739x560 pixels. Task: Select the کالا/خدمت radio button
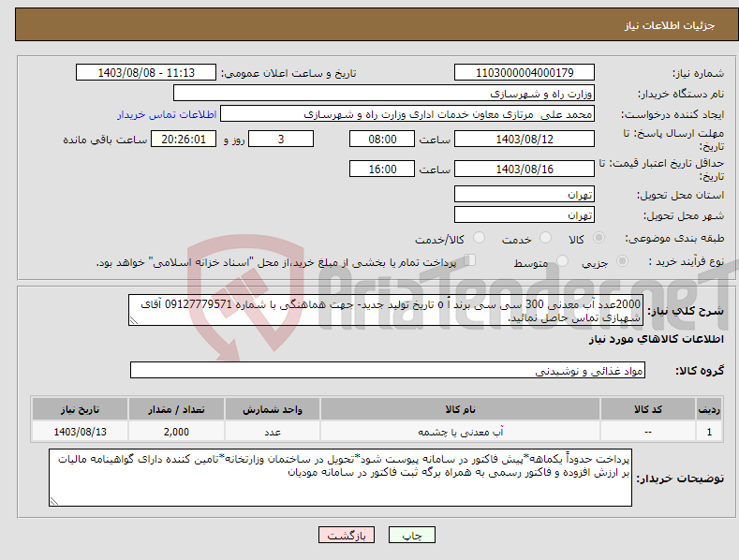tap(479, 238)
